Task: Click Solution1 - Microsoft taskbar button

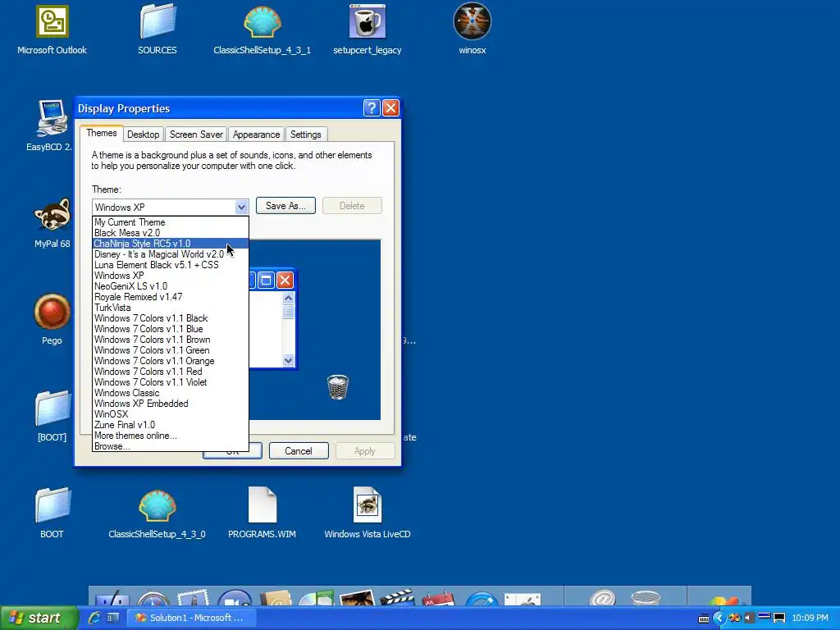Action: pos(192,618)
